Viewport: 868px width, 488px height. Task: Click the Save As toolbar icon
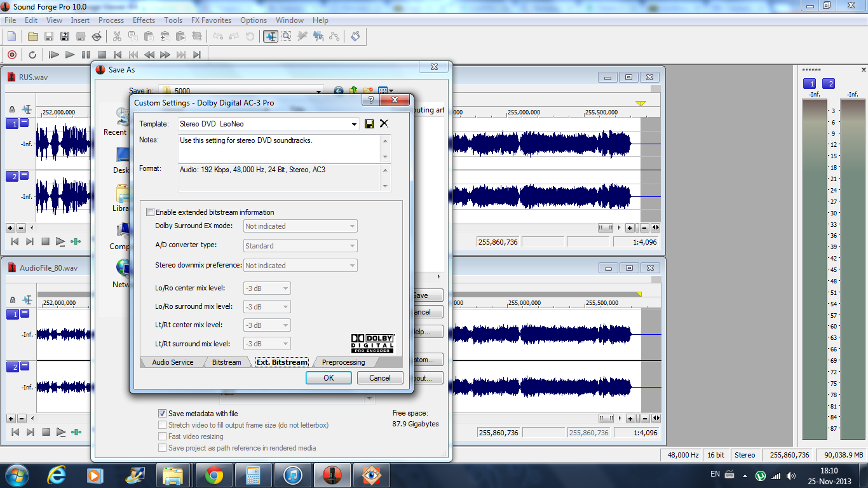(x=65, y=36)
